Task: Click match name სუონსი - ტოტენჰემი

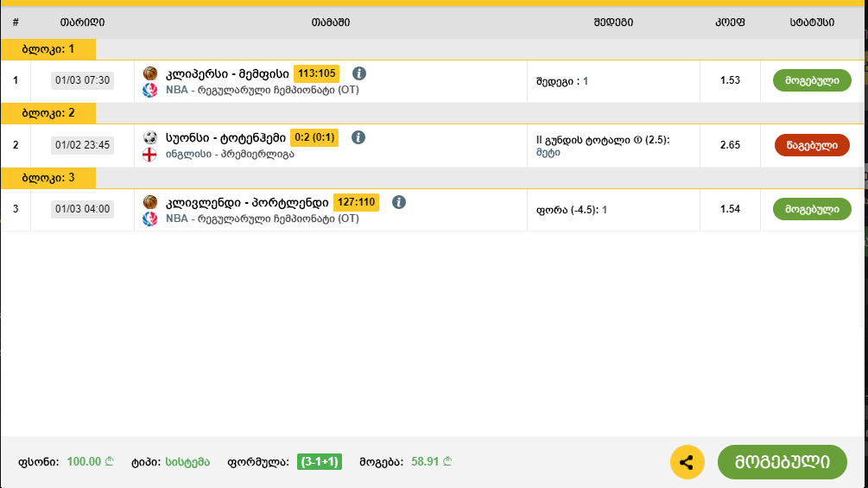Action: pos(226,137)
